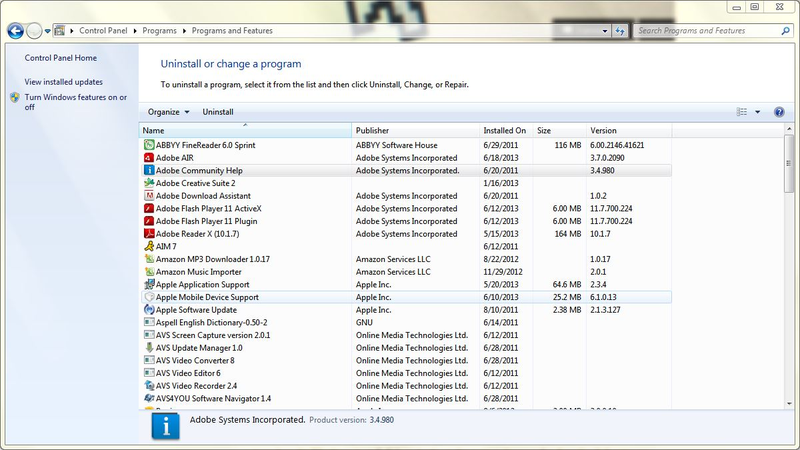Click the Adobe AIR program icon
This screenshot has height=450, width=800.
[x=149, y=158]
